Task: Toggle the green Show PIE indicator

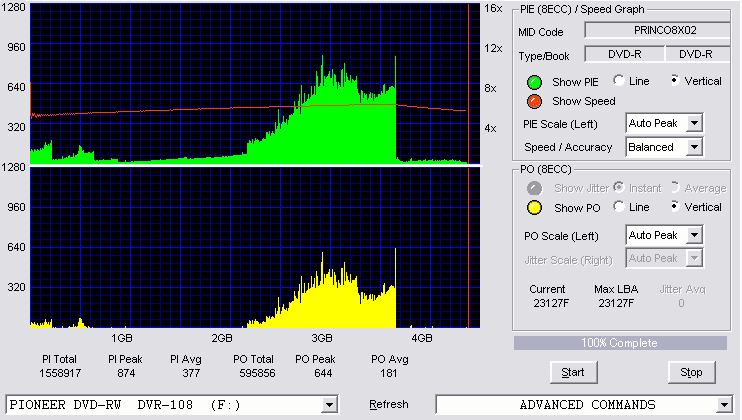Action: point(534,82)
